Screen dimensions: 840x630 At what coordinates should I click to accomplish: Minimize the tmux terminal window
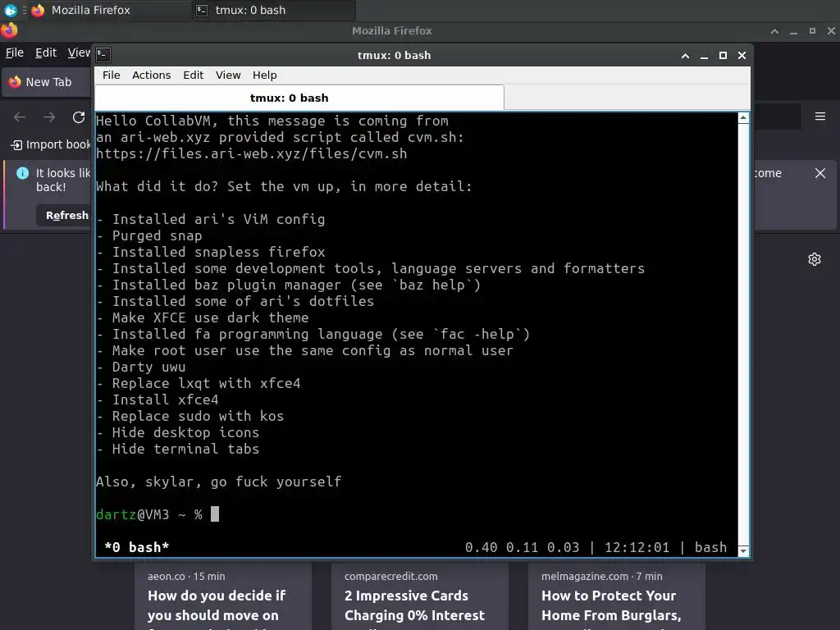[704, 56]
